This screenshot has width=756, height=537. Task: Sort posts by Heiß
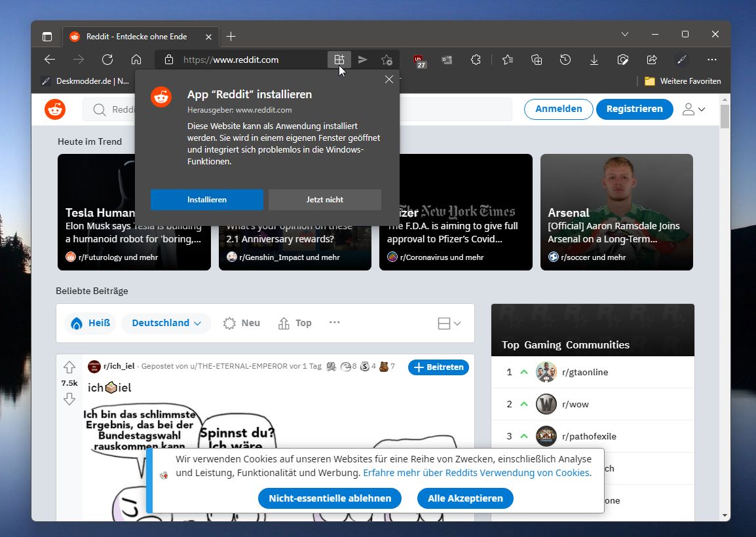pos(90,323)
